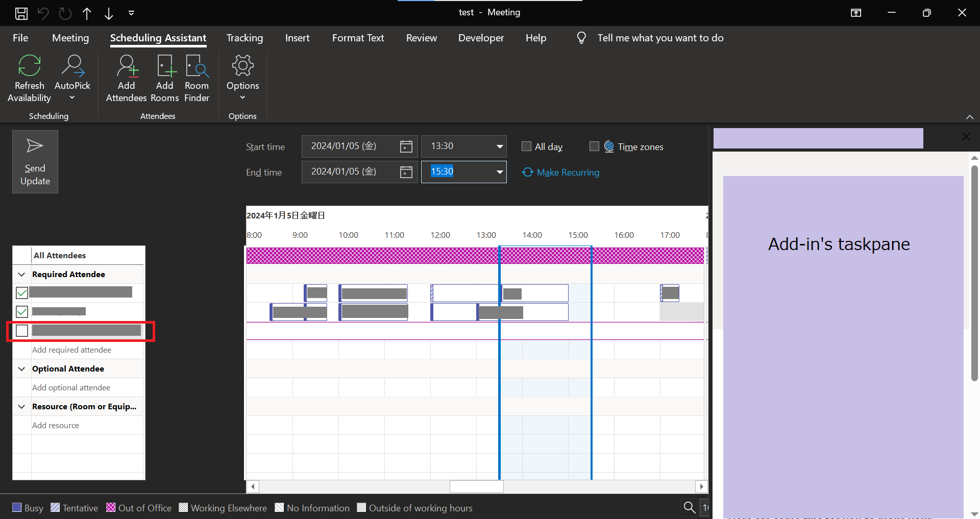Open Add Attendees
980x519 pixels.
126,65
